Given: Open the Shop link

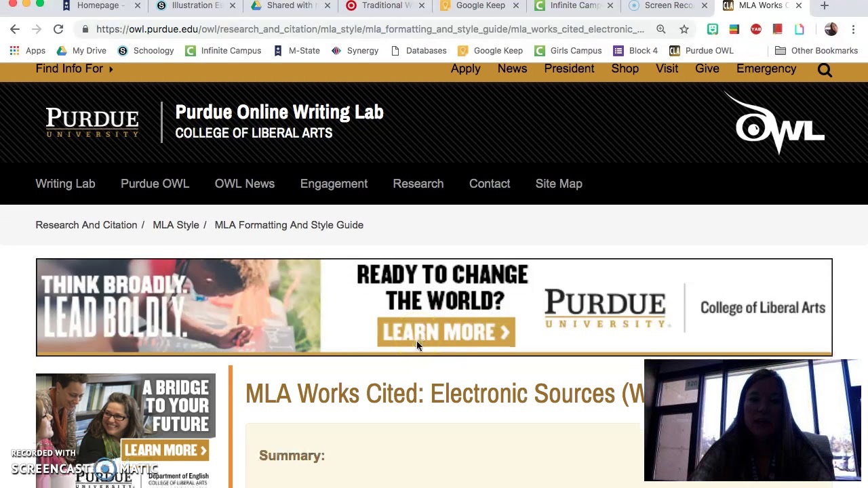Looking at the screenshot, I should tap(625, 68).
